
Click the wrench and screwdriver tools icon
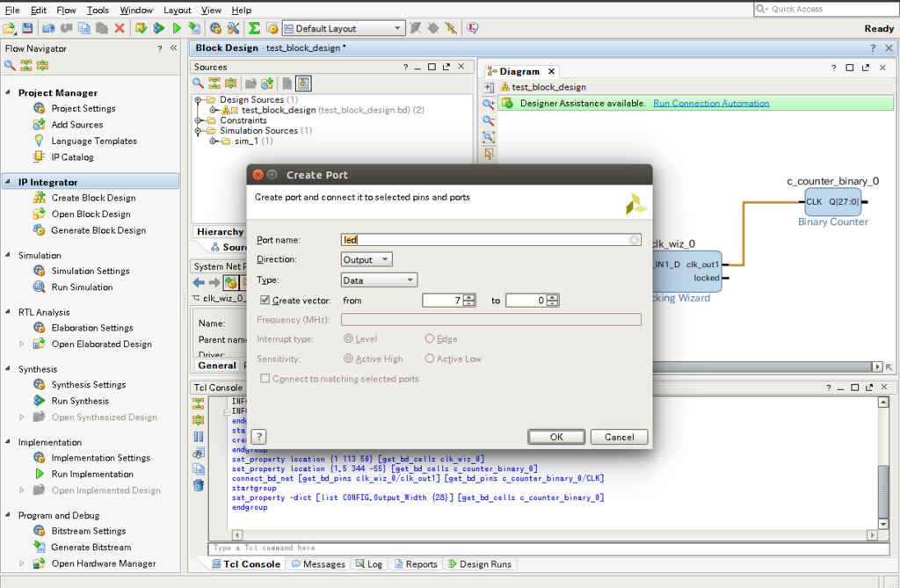(x=233, y=28)
